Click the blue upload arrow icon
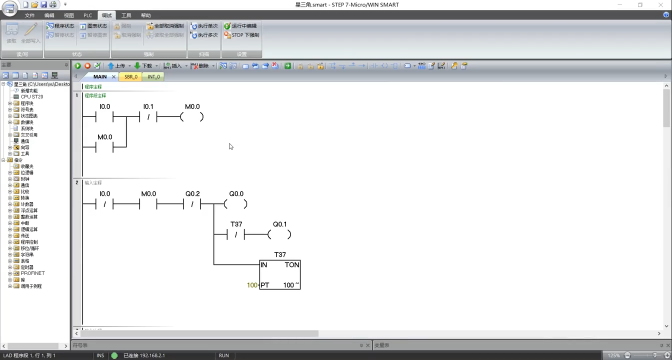672x360 pixels. 111,66
